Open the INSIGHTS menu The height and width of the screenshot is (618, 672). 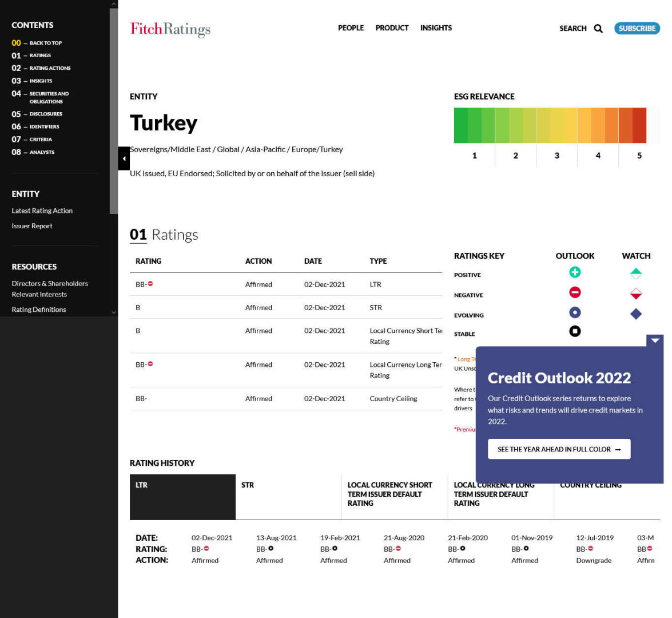pyautogui.click(x=436, y=28)
